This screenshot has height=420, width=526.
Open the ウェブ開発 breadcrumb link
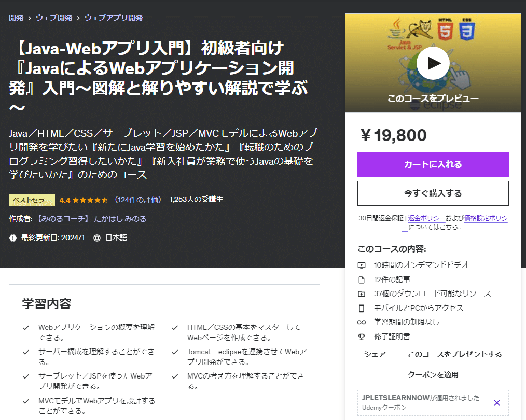(x=53, y=18)
